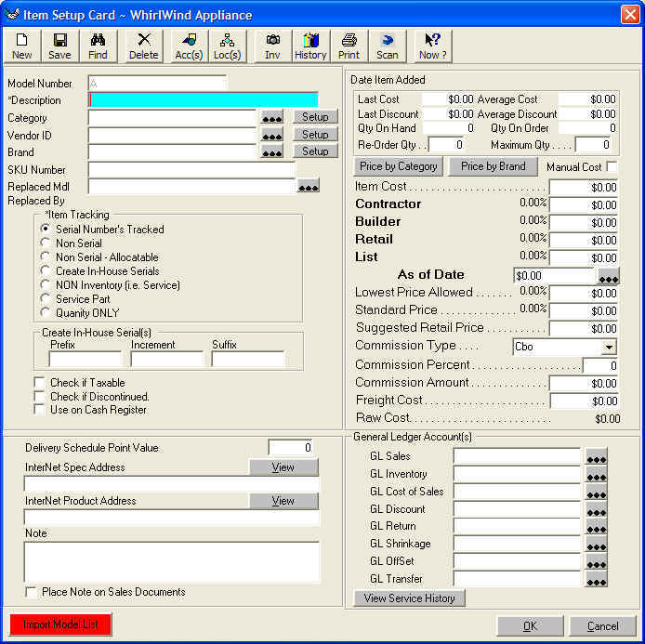This screenshot has width=645, height=644.
Task: Close the Item Setup Card window
Action: (x=630, y=15)
